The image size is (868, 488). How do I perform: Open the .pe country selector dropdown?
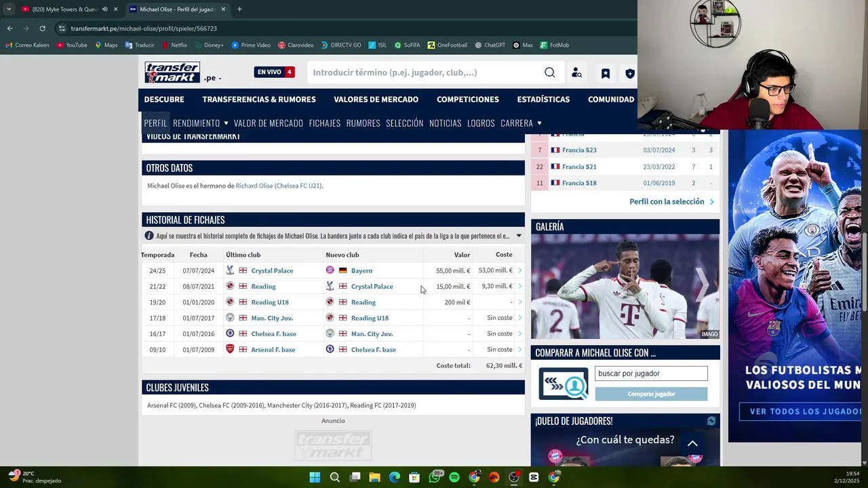point(213,78)
